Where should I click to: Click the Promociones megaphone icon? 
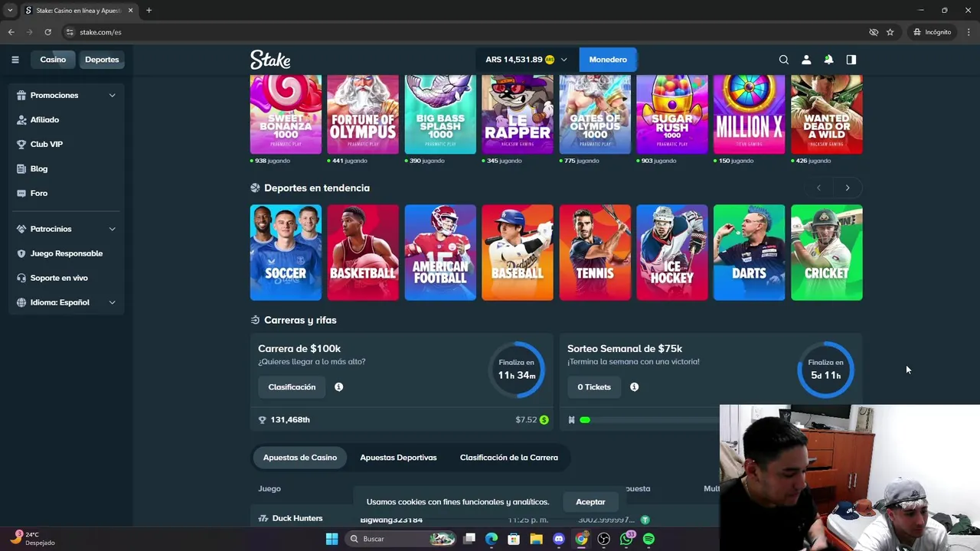coord(21,96)
